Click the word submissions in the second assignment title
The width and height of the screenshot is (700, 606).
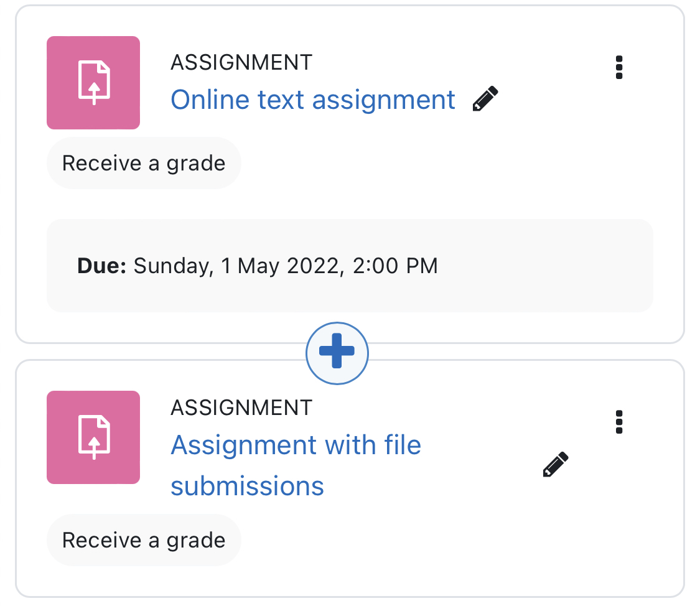point(247,485)
